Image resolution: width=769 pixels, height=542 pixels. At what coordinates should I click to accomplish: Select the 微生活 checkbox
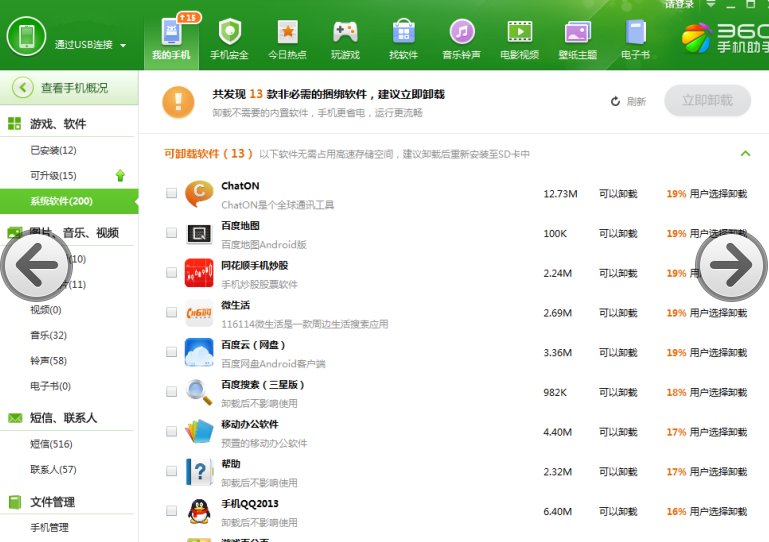pos(171,312)
